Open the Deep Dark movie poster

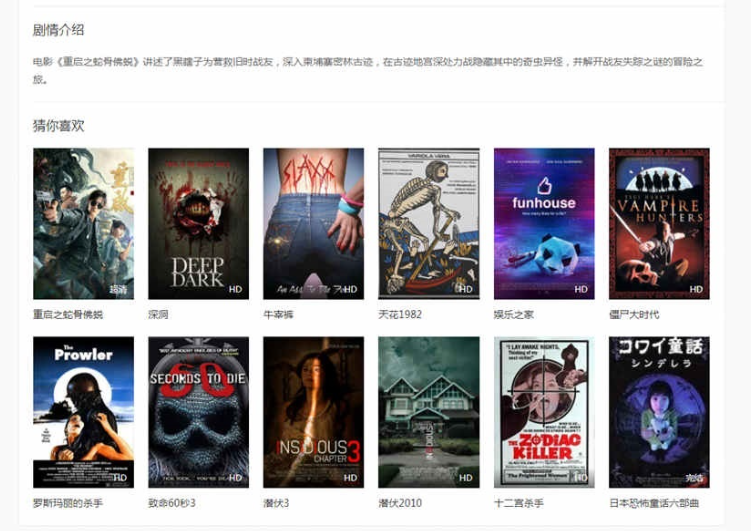[198, 223]
